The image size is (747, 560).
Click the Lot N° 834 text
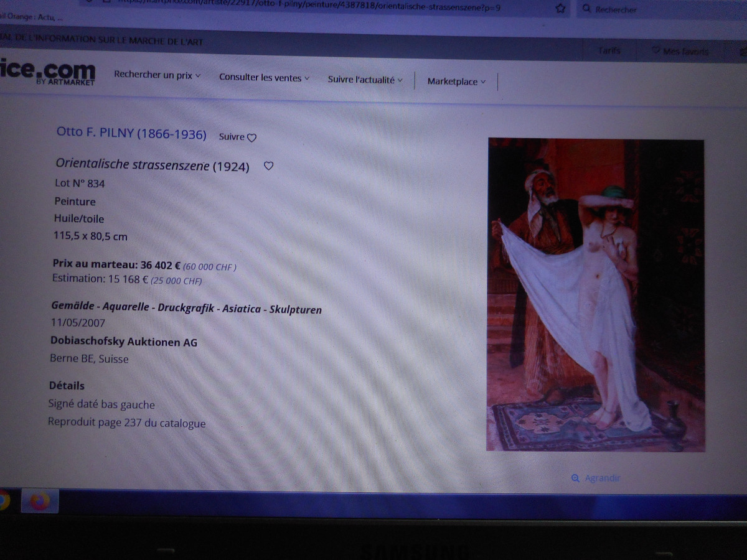click(80, 184)
